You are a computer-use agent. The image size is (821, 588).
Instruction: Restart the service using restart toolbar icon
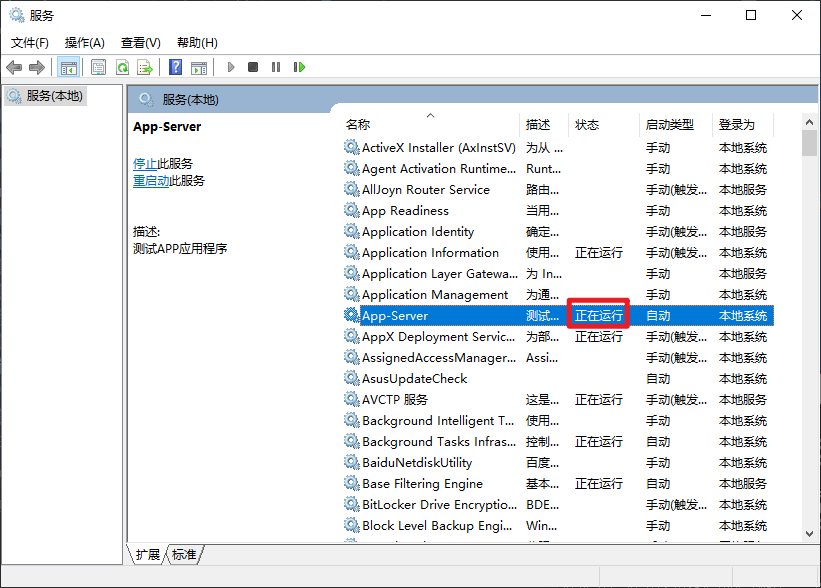tap(298, 67)
